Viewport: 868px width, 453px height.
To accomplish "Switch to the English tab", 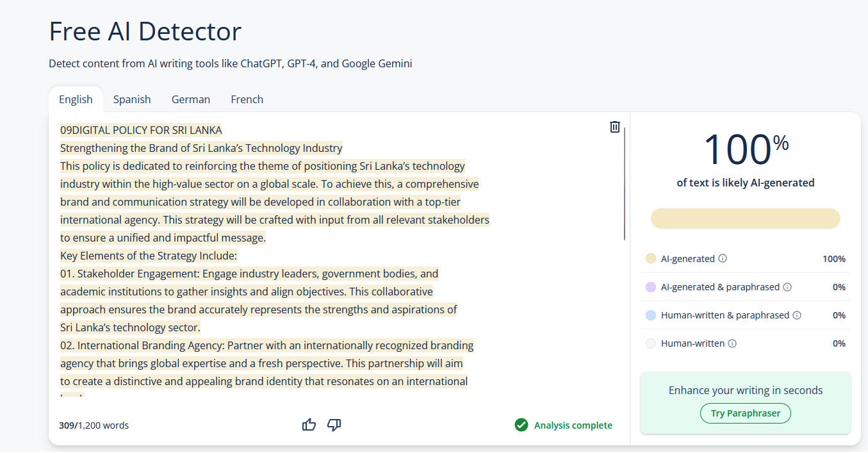I will [x=76, y=99].
